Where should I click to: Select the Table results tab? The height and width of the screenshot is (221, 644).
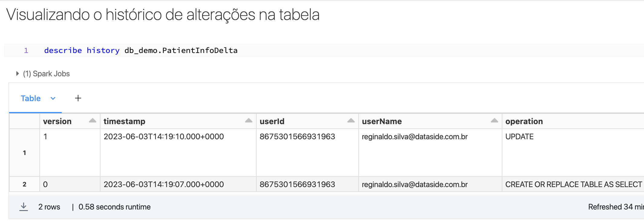click(x=31, y=98)
